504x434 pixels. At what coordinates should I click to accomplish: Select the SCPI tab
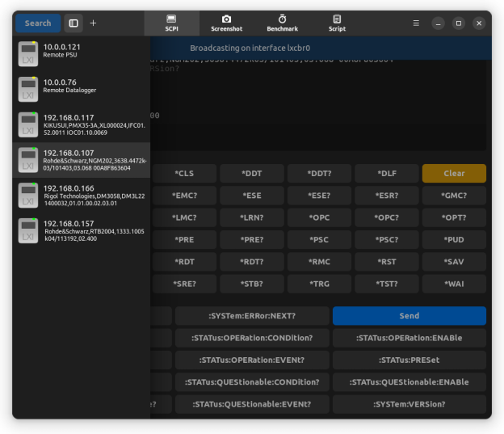pos(171,23)
